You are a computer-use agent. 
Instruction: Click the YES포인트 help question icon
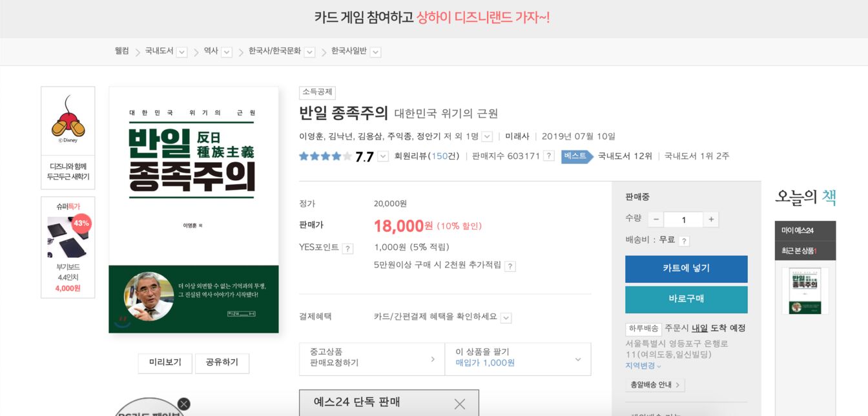click(x=347, y=249)
